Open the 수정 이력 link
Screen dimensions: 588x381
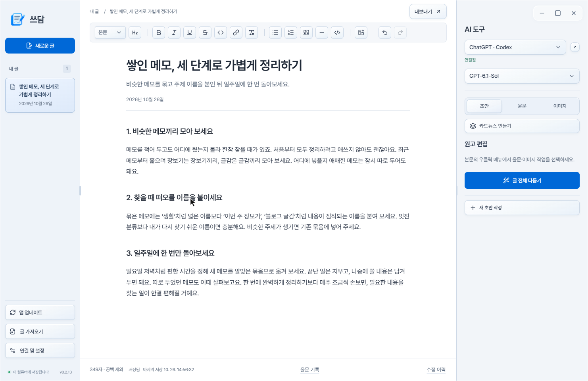point(436,370)
